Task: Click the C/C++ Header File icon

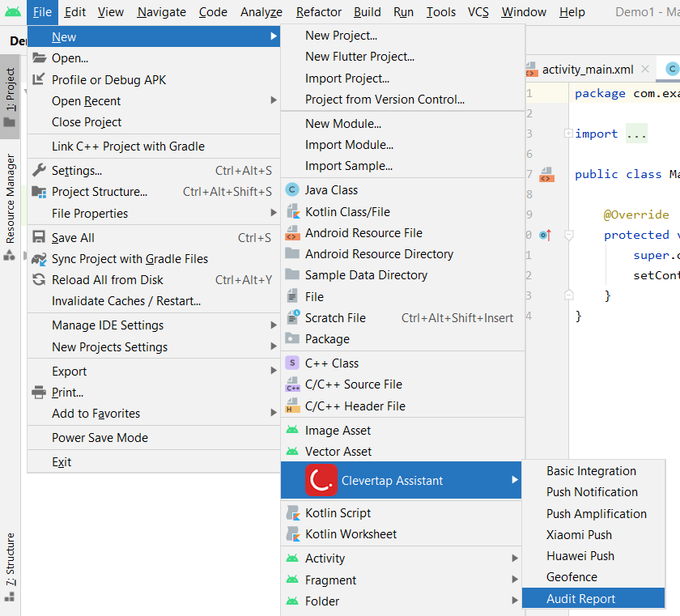Action: tap(293, 406)
